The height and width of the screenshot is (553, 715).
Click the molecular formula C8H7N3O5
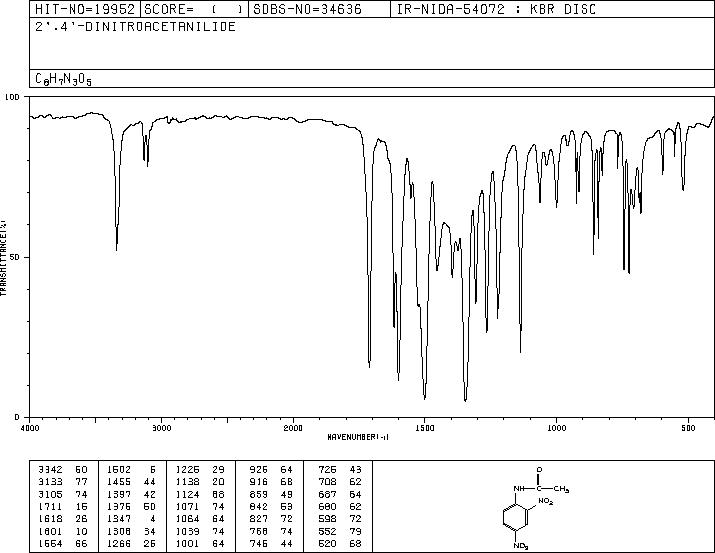coord(63,79)
